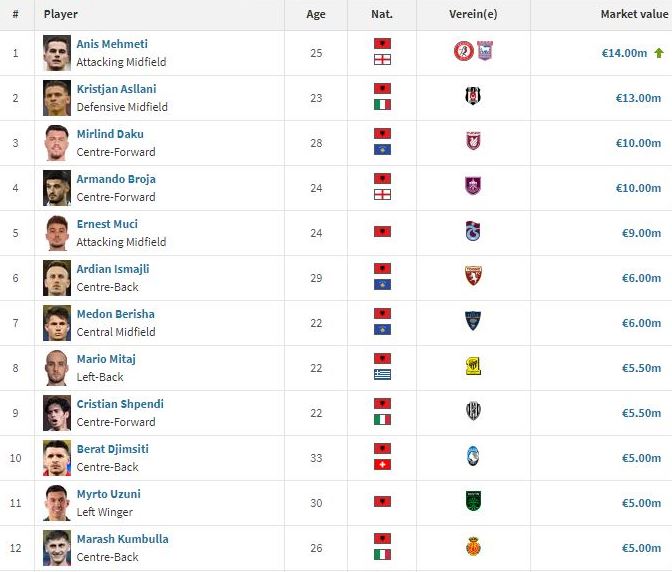The width and height of the screenshot is (672, 572).
Task: Click Medon Berisha's name link
Action: point(116,314)
